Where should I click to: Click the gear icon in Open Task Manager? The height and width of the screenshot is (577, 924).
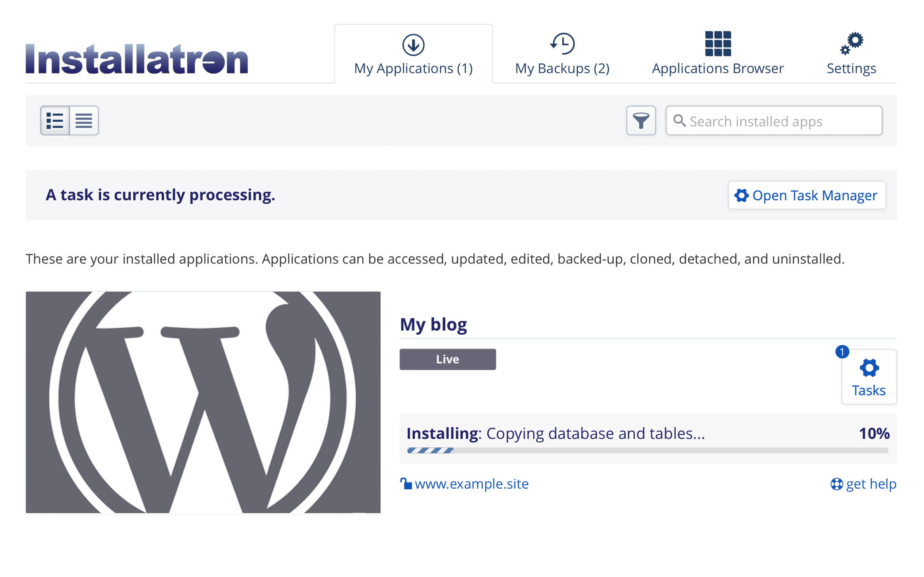pos(741,195)
